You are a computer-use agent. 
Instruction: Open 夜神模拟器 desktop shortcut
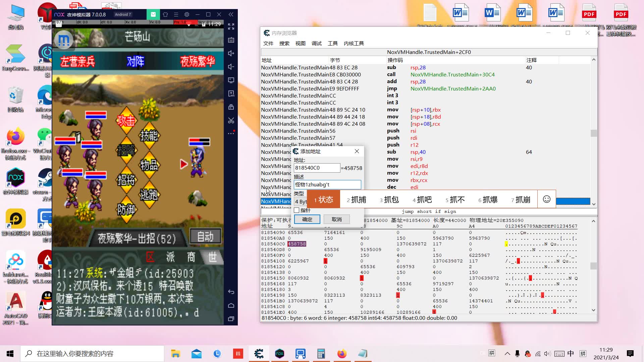pyautogui.click(x=15, y=181)
